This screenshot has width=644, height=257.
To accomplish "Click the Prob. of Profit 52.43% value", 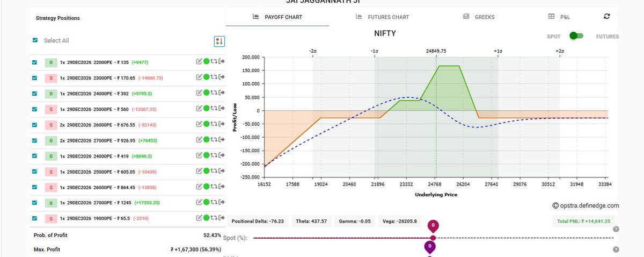I will click(x=212, y=235).
